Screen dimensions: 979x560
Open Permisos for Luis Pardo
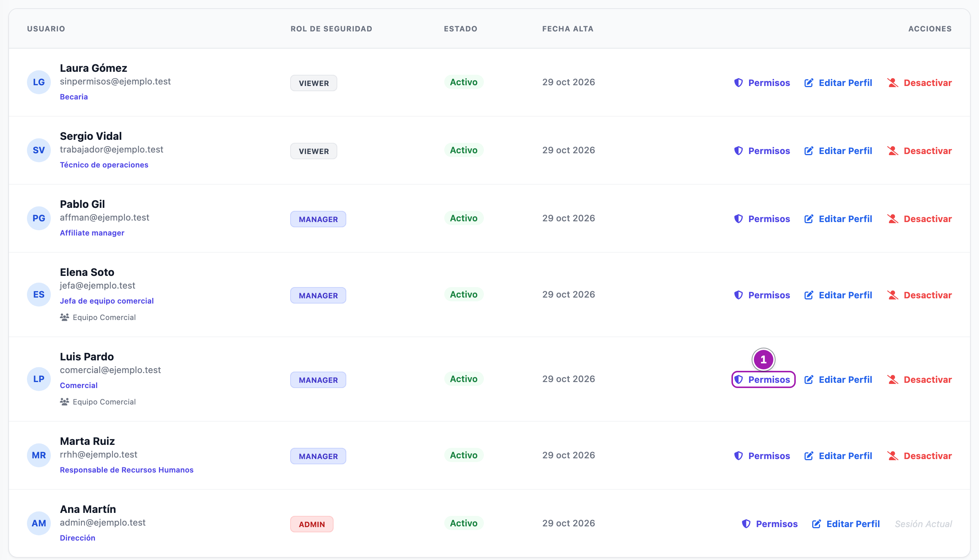[763, 379]
